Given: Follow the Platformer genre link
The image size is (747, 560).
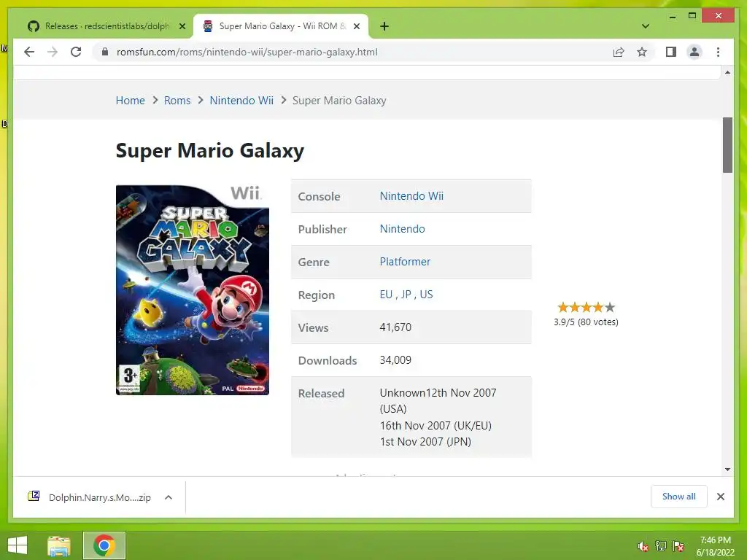Looking at the screenshot, I should pyautogui.click(x=405, y=262).
